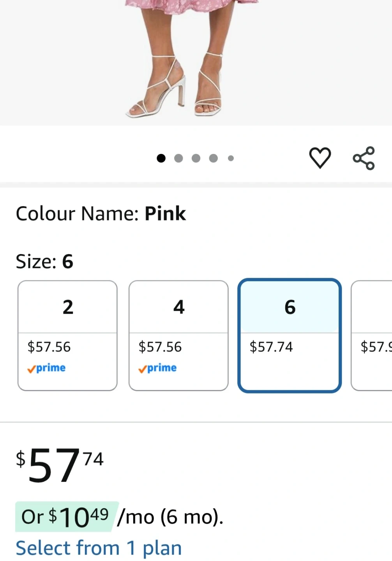Tap the Colour Name: Pink label
This screenshot has width=392, height=561.
101,213
